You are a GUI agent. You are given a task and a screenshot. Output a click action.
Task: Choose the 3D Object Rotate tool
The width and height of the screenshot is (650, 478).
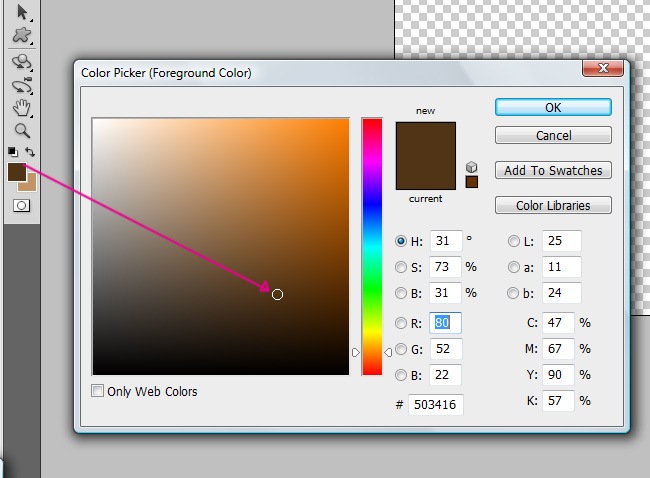[21, 62]
